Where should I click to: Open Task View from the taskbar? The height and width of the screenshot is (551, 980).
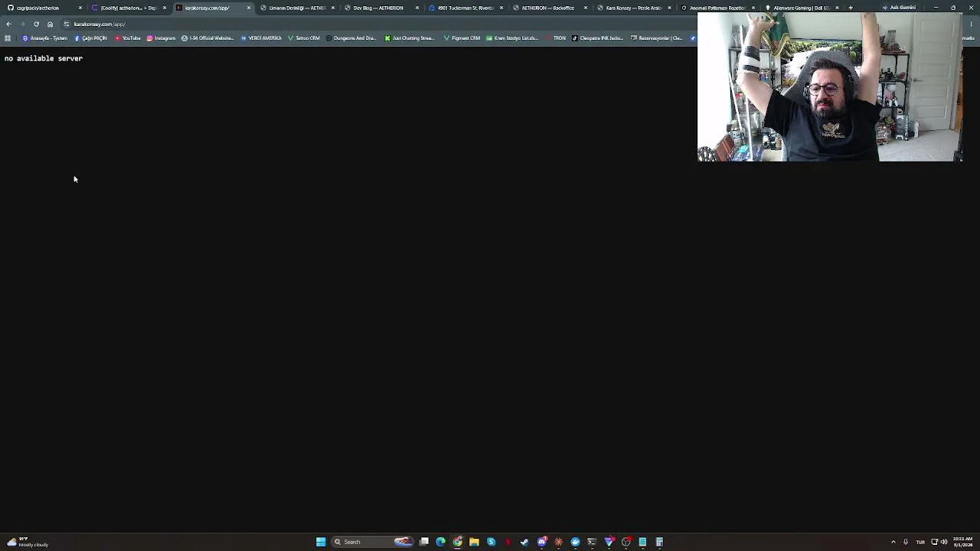click(423, 542)
